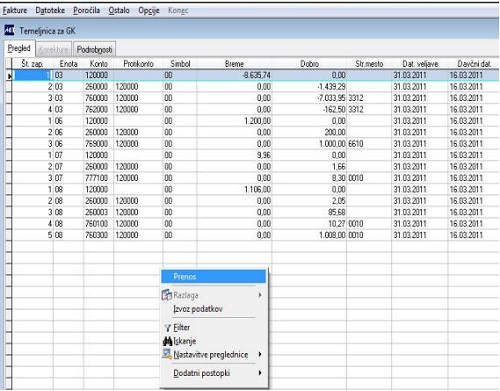Click the Nastavitve preglednice icon
This screenshot has height=391, width=500.
coord(167,354)
